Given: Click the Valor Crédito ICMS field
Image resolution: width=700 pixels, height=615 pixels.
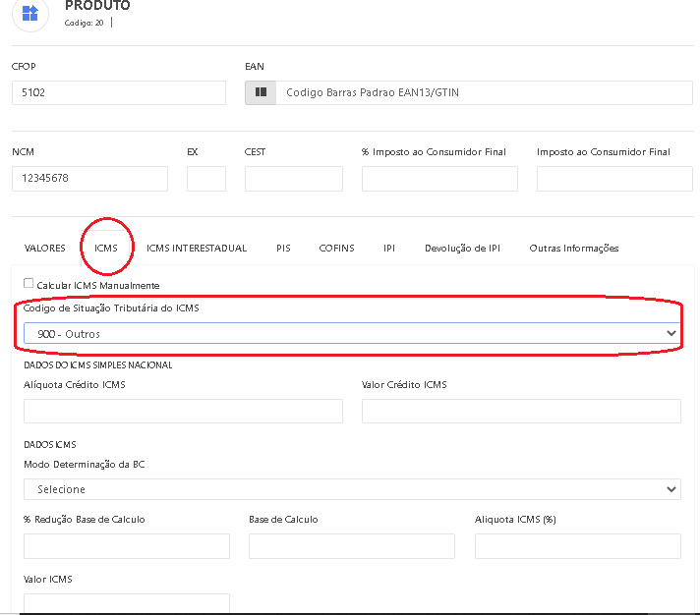Looking at the screenshot, I should coord(521,411).
